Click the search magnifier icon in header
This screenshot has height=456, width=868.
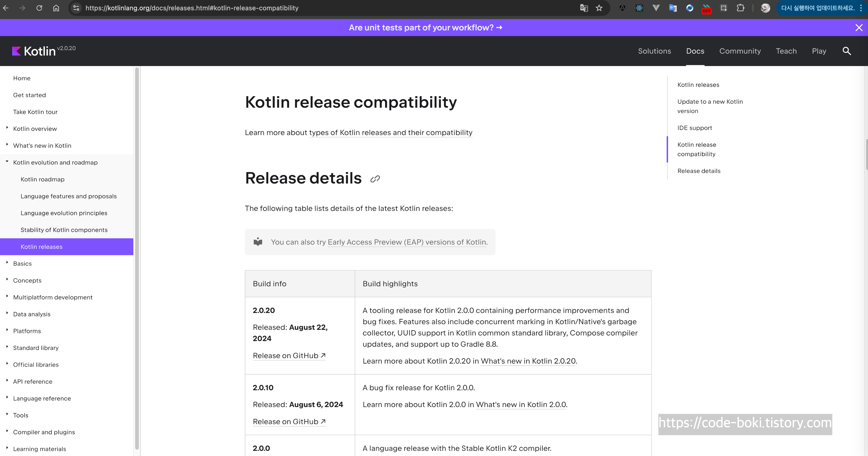(x=846, y=51)
